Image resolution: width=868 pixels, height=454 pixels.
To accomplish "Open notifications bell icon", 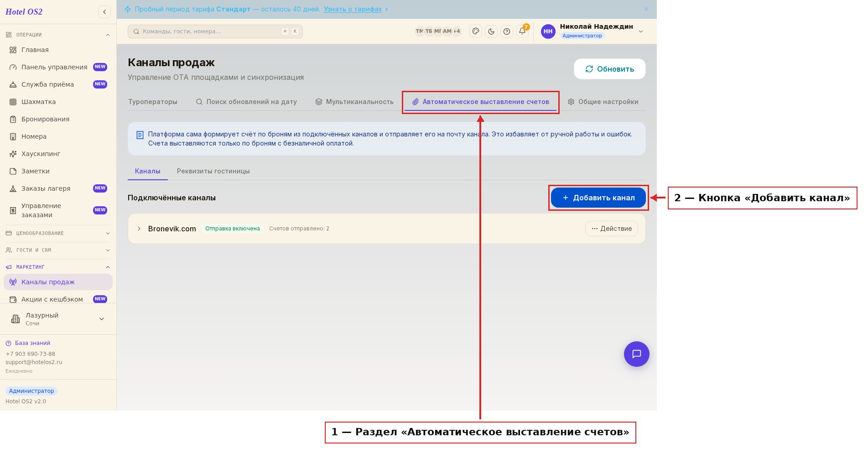I will 522,31.
